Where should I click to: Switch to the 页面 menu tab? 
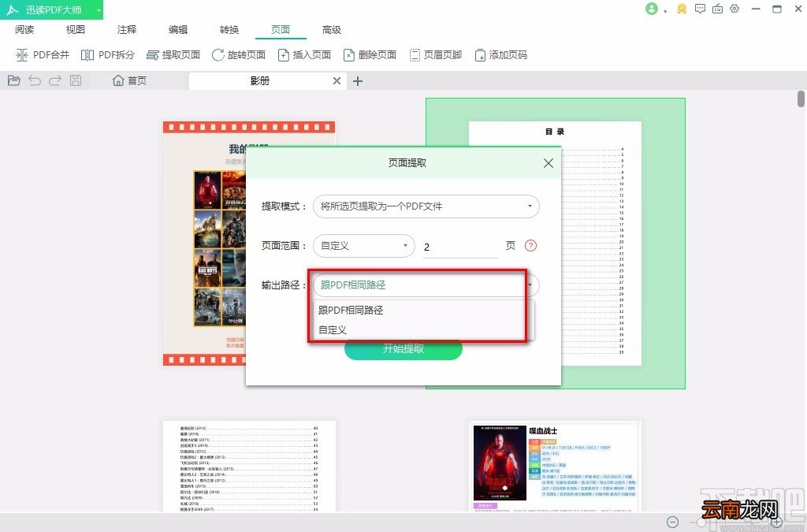tap(281, 30)
